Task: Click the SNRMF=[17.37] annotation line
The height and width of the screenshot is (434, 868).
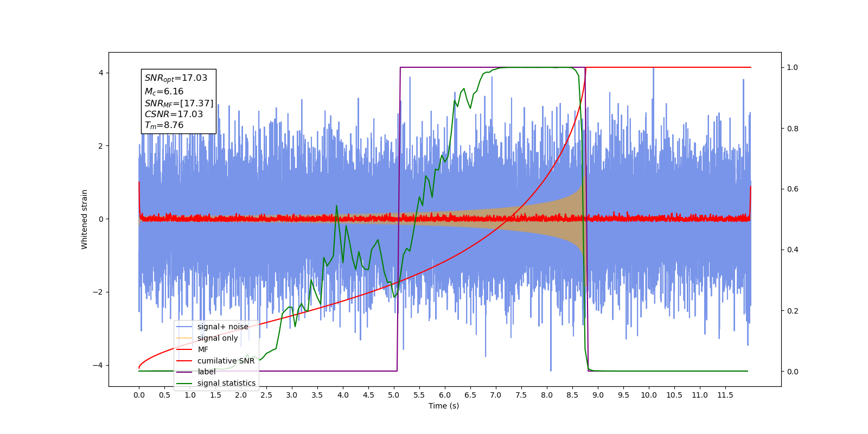Action: [179, 103]
